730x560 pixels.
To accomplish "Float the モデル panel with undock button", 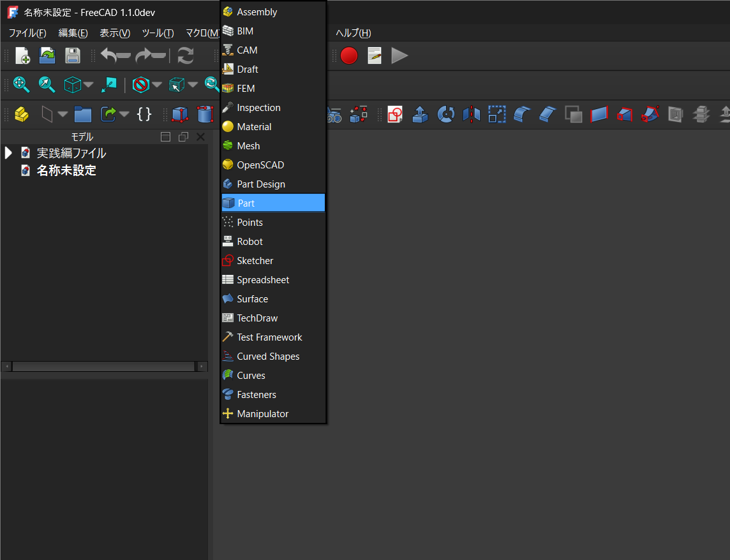I will point(183,136).
